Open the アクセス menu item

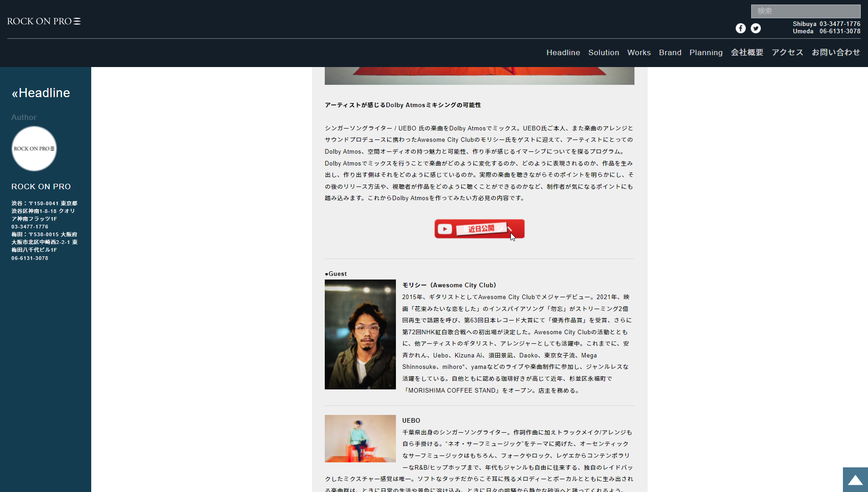coord(787,52)
